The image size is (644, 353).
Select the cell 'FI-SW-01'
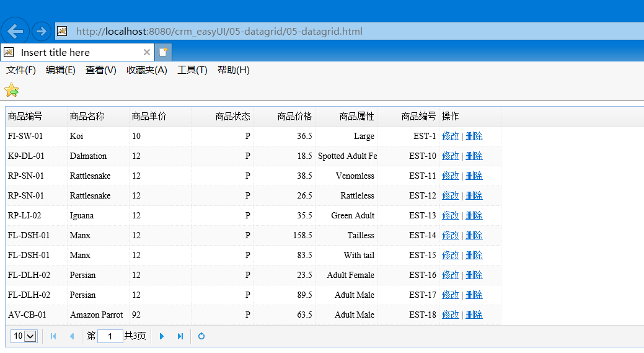tap(36, 136)
